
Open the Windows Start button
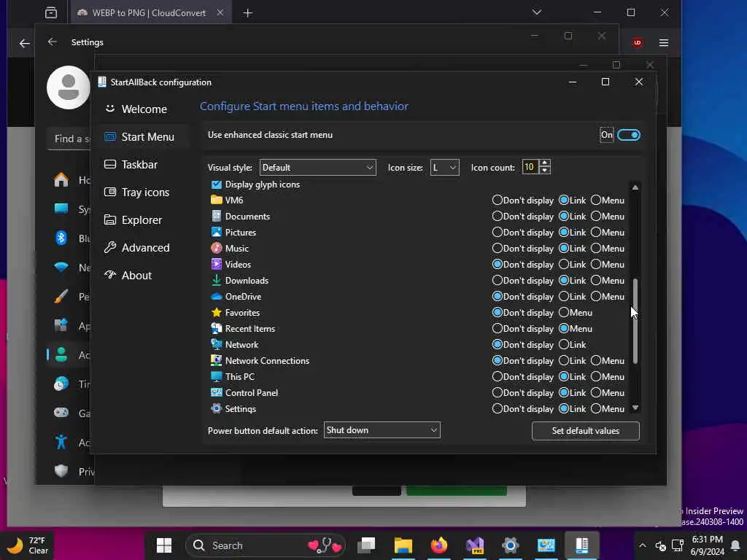[x=164, y=545]
